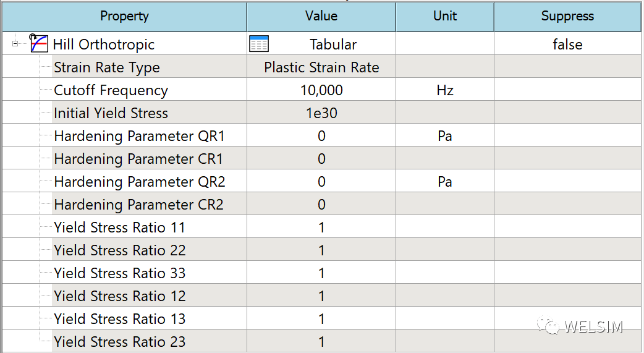Viewport: 644px width, 353px height.
Task: Edit the Yield Stress Ratio 33 value
Action: coord(321,273)
